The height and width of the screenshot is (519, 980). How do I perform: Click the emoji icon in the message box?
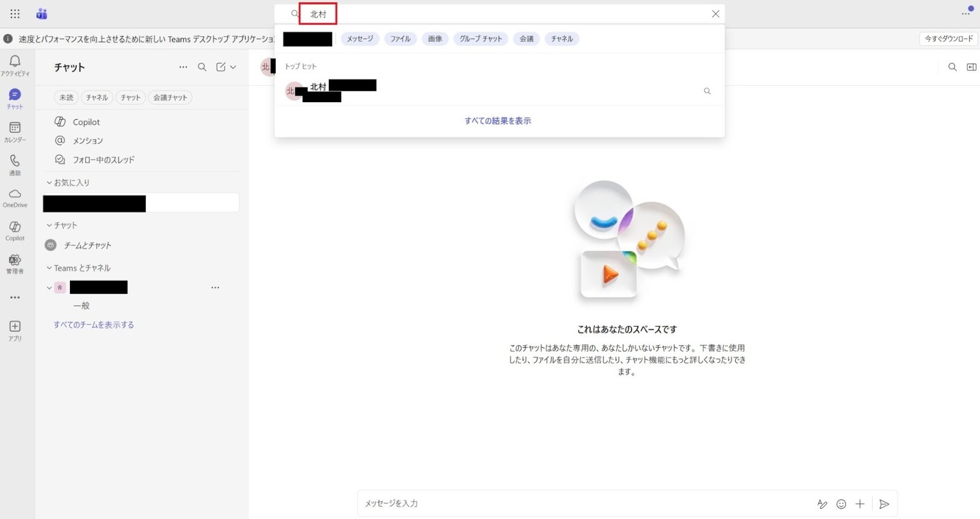pos(841,504)
